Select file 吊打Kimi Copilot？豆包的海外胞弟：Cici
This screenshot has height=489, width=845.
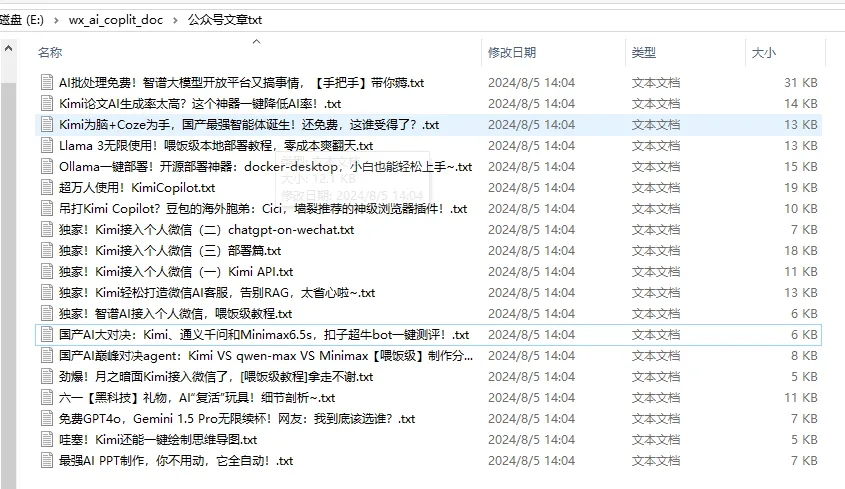coord(263,209)
